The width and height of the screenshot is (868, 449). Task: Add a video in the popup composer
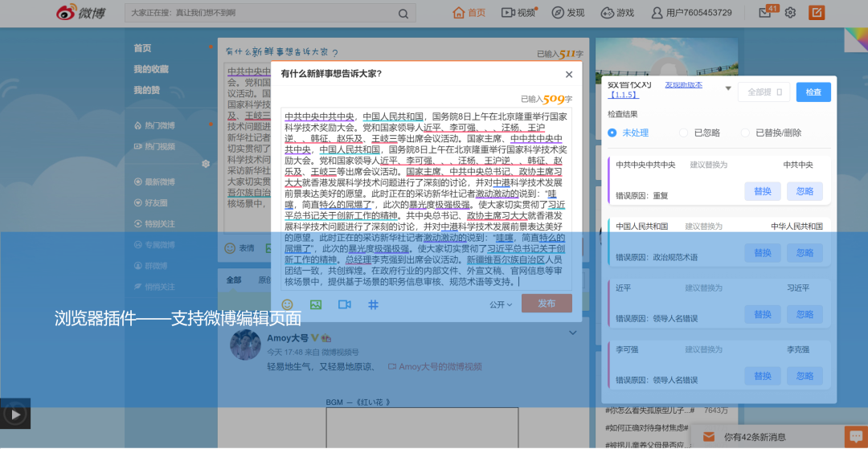click(x=345, y=304)
